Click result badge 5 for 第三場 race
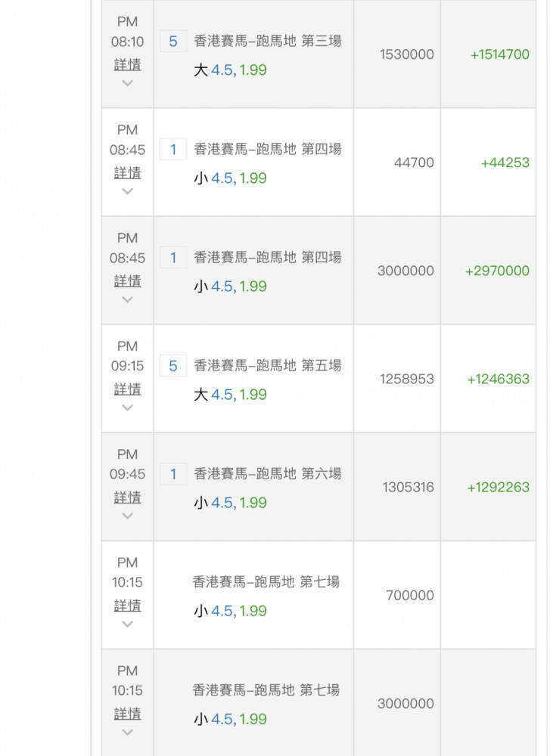 [173, 42]
